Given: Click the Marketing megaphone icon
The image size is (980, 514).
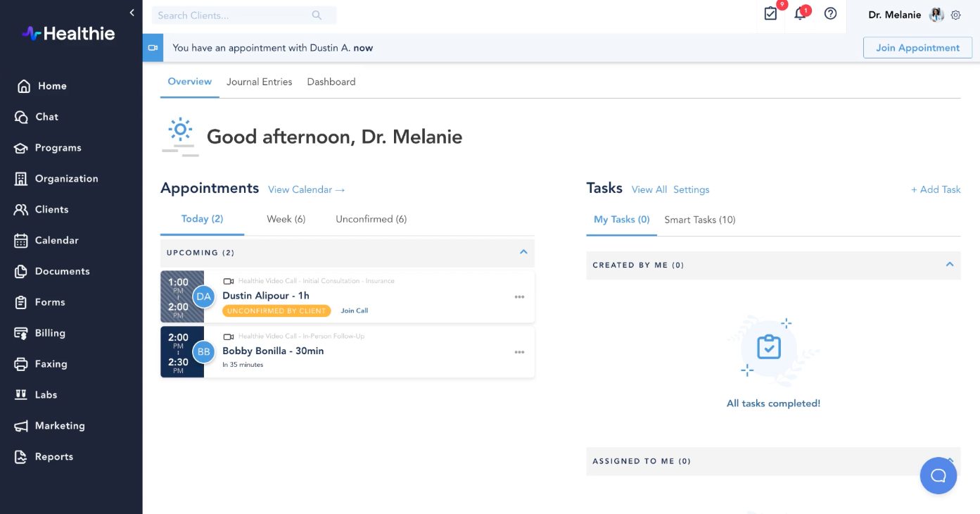Looking at the screenshot, I should point(22,426).
